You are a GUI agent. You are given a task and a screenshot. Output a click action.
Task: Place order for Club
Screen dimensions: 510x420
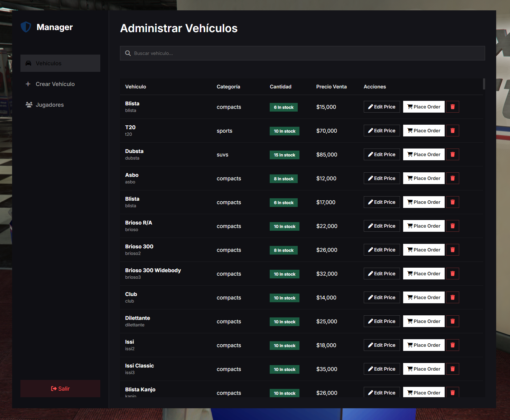[424, 297]
